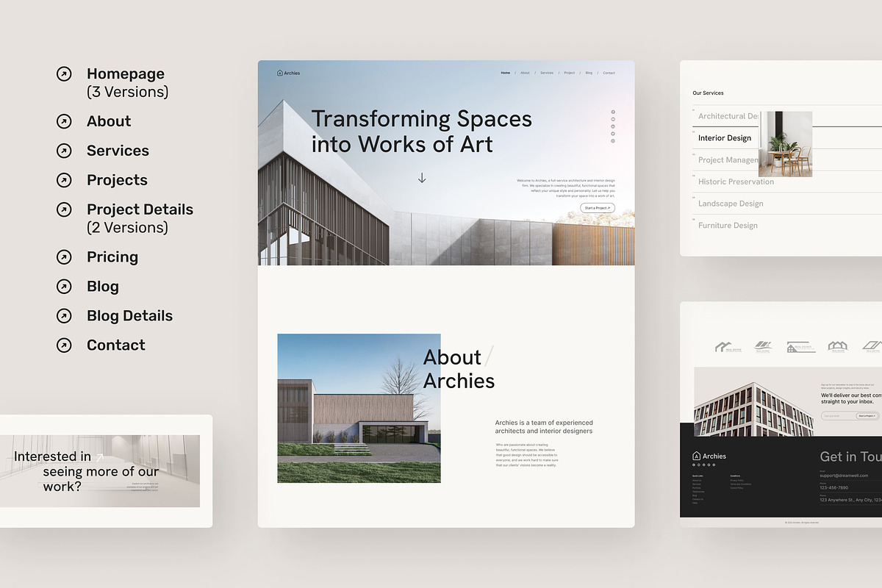Click Testimonials in the footer quick links
This screenshot has width=882, height=588.
pos(698,492)
